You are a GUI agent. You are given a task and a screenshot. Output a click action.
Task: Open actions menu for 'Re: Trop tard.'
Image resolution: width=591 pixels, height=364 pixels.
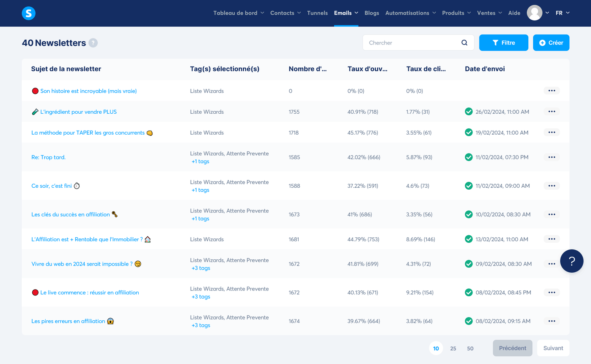click(552, 157)
